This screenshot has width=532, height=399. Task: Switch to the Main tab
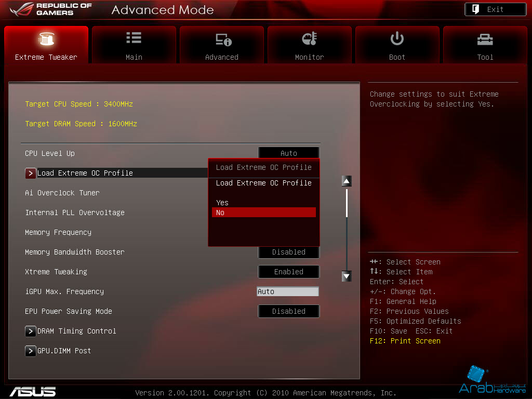coord(134,45)
